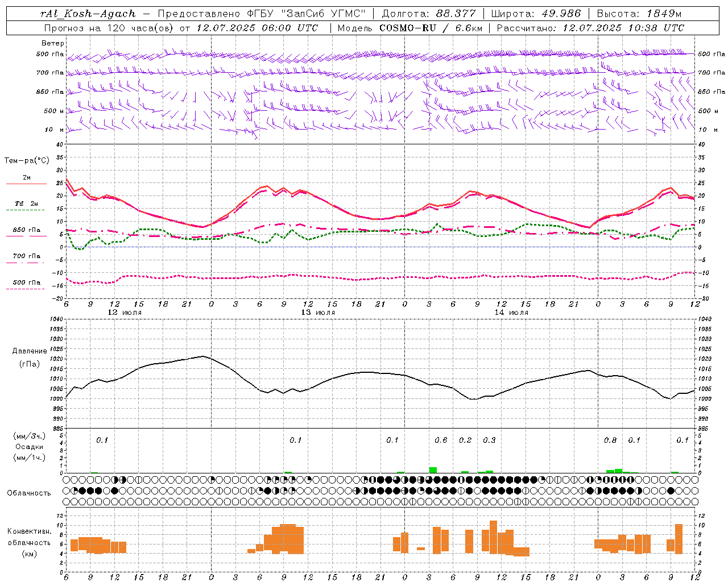
Task: Click the "Тем-ра(°C)" temperature label
Action: [27, 161]
